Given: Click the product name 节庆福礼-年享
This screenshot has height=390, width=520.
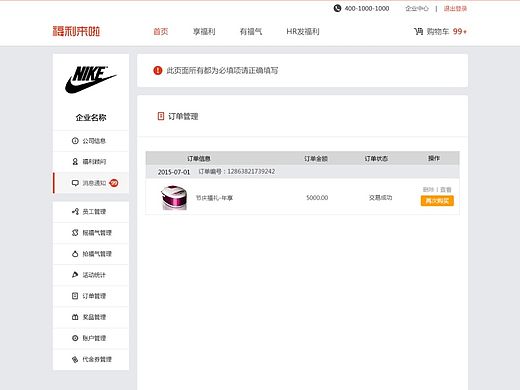Looking at the screenshot, I should tap(214, 198).
